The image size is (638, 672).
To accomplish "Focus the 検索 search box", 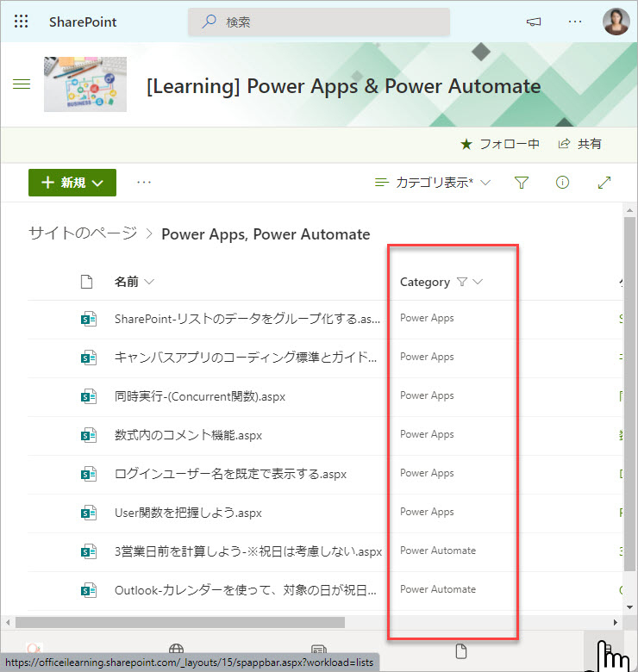I will tap(319, 22).
